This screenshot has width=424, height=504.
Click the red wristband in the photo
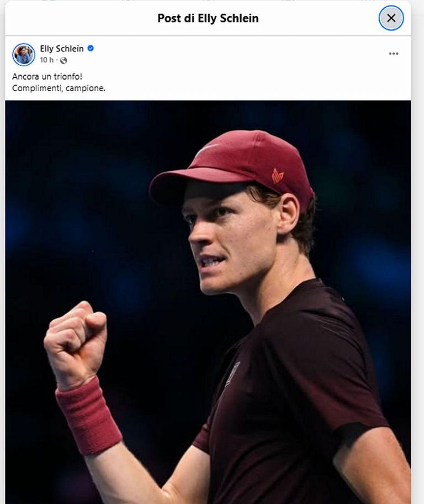pos(88,414)
